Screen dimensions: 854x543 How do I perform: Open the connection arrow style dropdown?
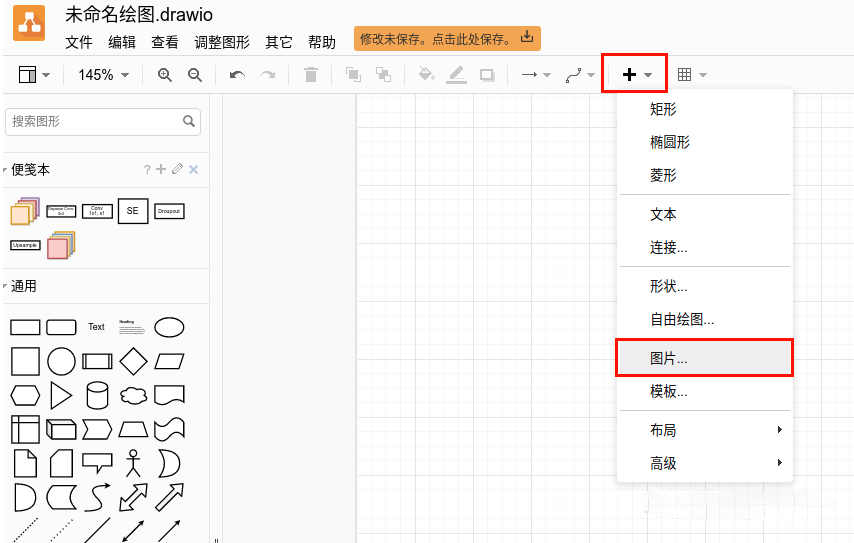click(x=536, y=75)
